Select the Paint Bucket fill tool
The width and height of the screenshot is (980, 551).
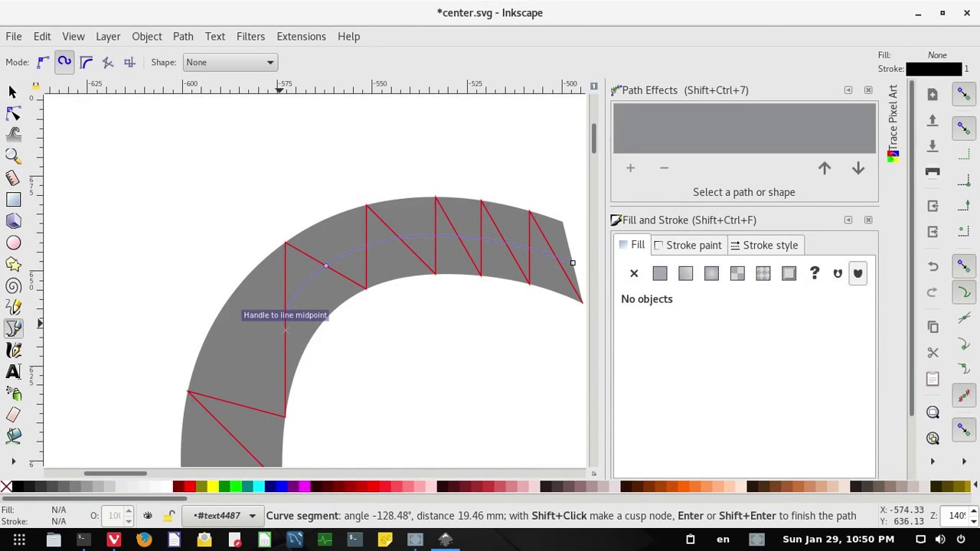pos(13,436)
